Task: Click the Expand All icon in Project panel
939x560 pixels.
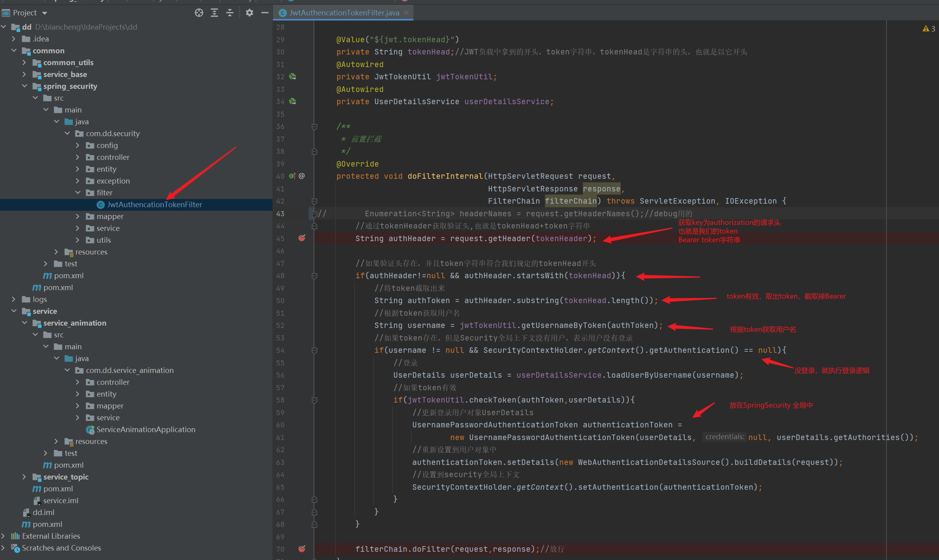Action: 214,13
